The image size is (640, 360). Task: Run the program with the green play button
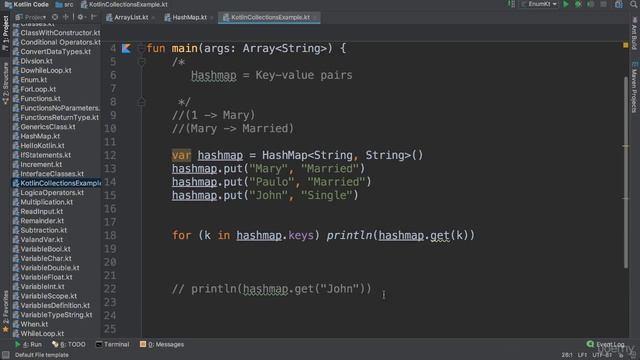(566, 4)
